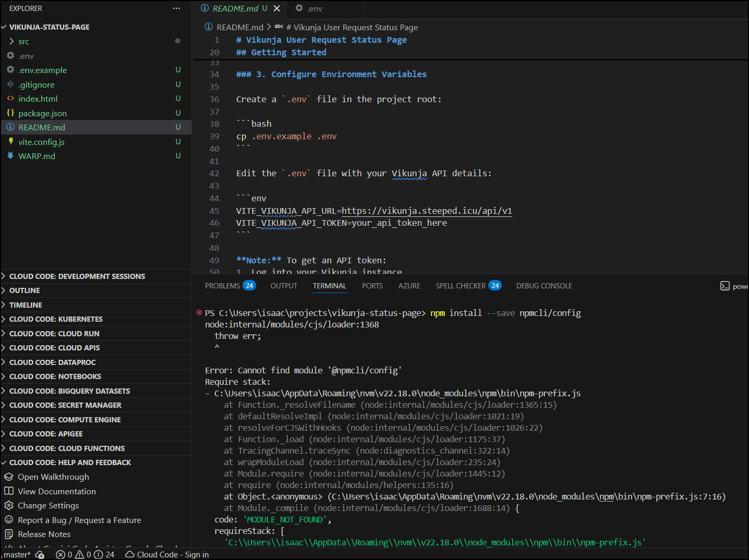Click the PowerShell terminal profile icon
This screenshot has width=749, height=560.
click(724, 286)
